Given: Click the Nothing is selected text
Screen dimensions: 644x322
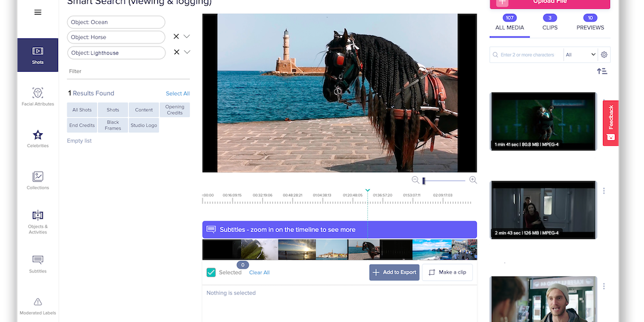Looking at the screenshot, I should 231,293.
